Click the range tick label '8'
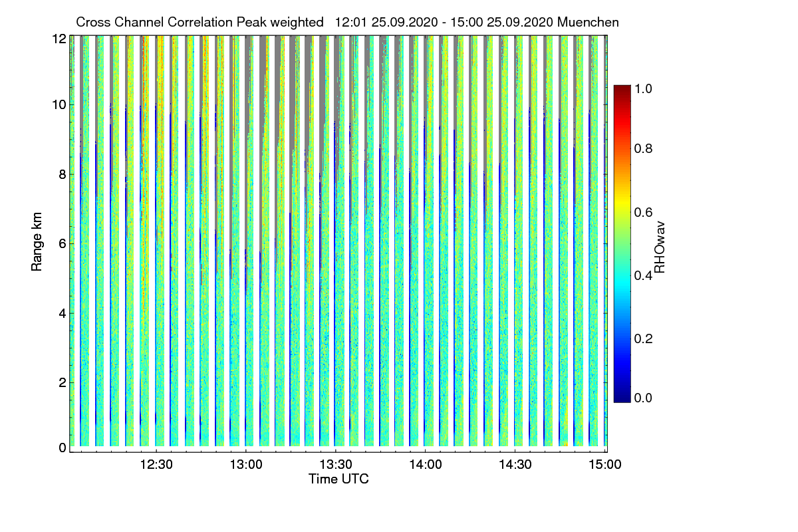798x532 pixels. tap(63, 174)
